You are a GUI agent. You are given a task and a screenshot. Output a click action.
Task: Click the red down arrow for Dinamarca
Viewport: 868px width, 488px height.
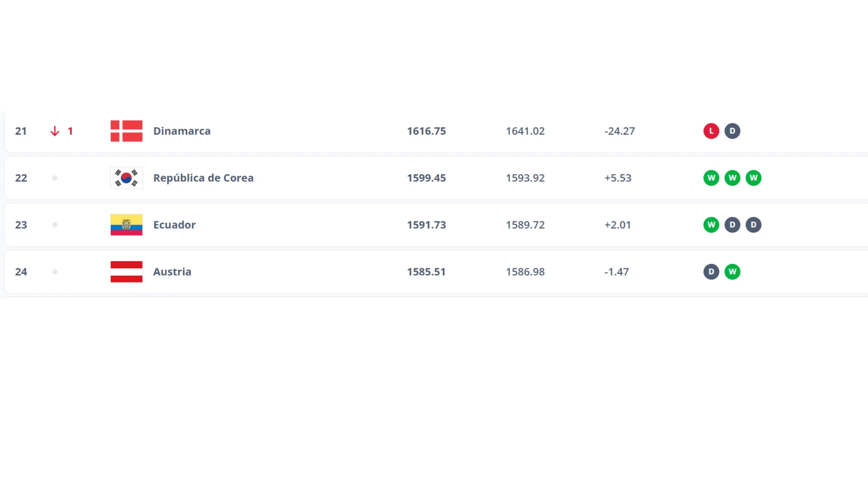(x=55, y=131)
